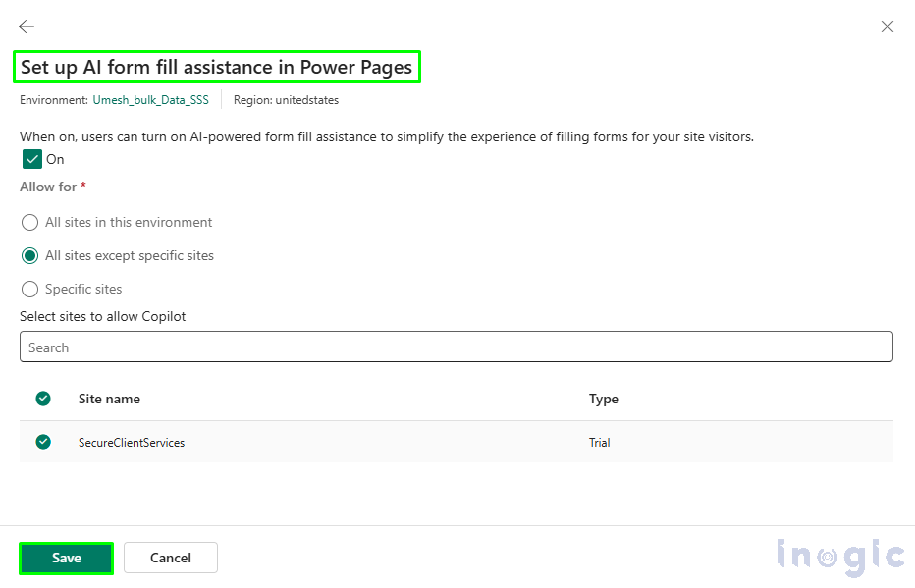915x588 pixels.
Task: Select All sites in this environment option
Action: click(x=29, y=222)
